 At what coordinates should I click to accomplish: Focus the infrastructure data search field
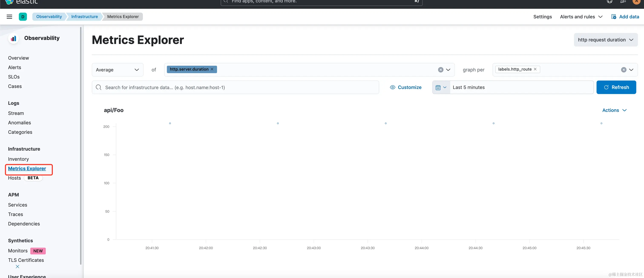235,87
